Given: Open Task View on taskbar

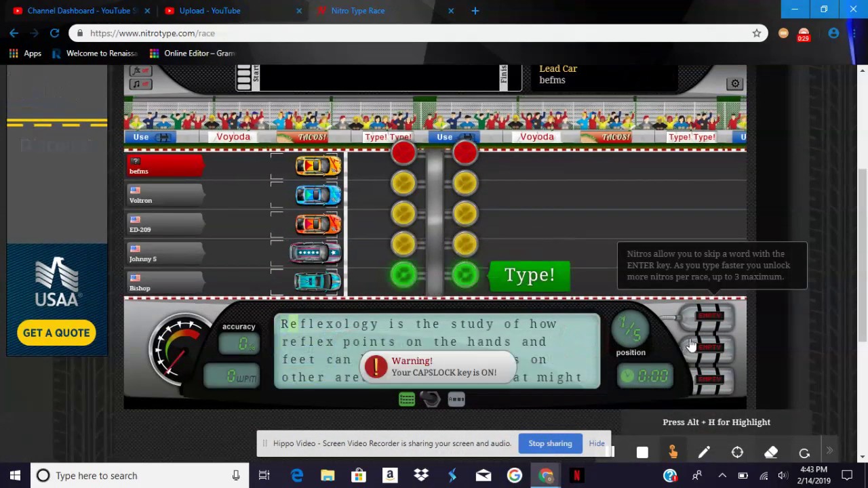Looking at the screenshot, I should 264,476.
